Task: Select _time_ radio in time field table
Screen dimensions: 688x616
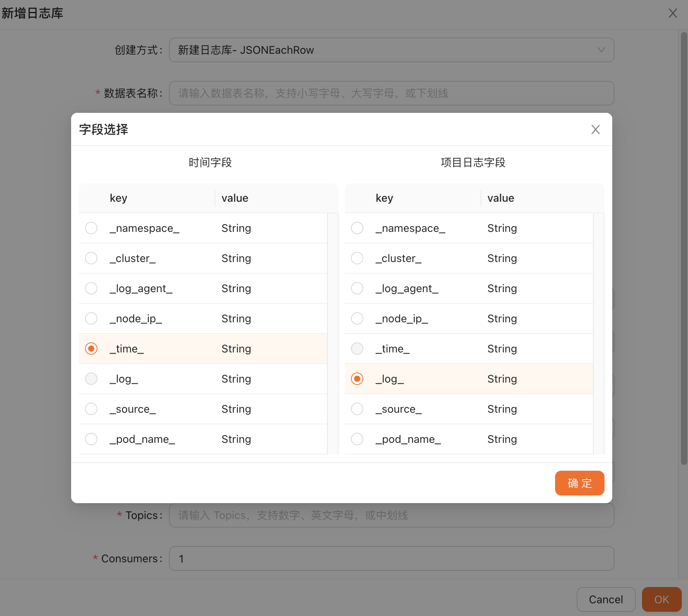Action: (91, 349)
